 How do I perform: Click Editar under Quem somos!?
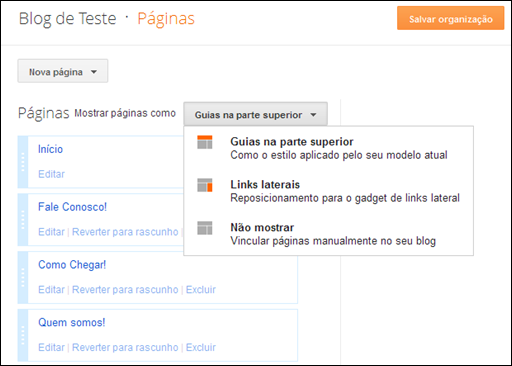(51, 347)
